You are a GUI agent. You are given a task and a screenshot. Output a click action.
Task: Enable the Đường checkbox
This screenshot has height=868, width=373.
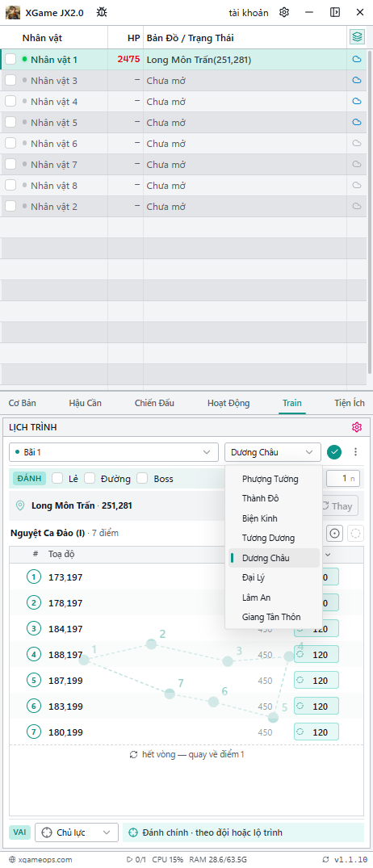pos(90,478)
